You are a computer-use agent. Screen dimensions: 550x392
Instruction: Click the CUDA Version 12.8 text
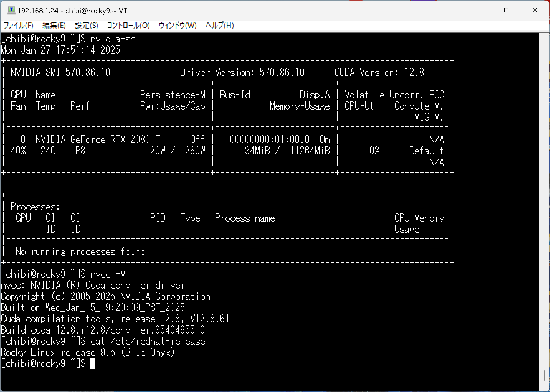[x=379, y=72]
